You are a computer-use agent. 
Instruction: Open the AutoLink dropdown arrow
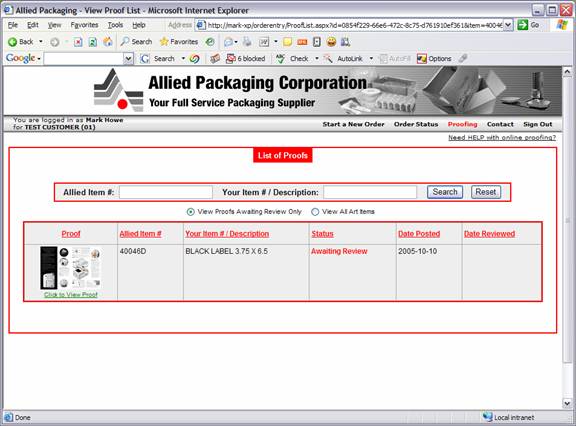pos(371,58)
